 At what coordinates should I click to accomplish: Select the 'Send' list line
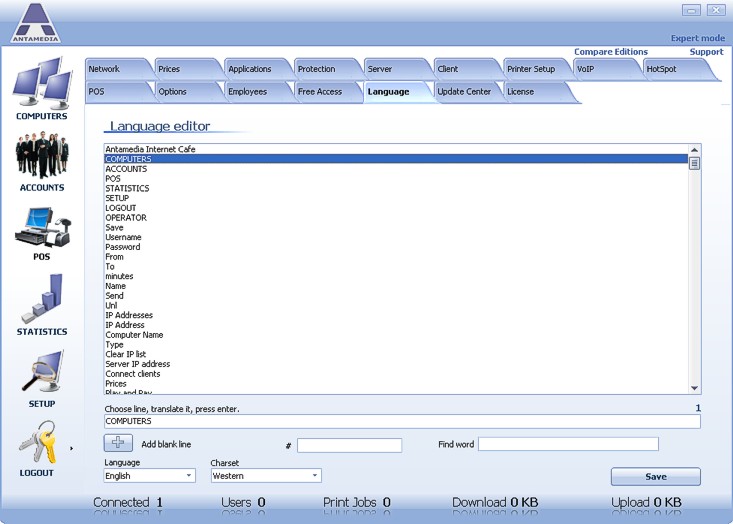point(396,296)
